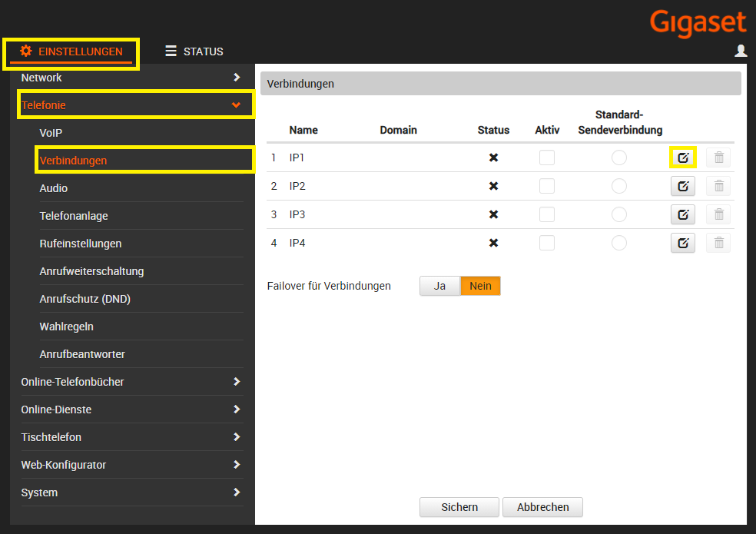Open Anrufschutz (DND) settings
Image resolution: width=756 pixels, height=534 pixels.
pos(85,299)
